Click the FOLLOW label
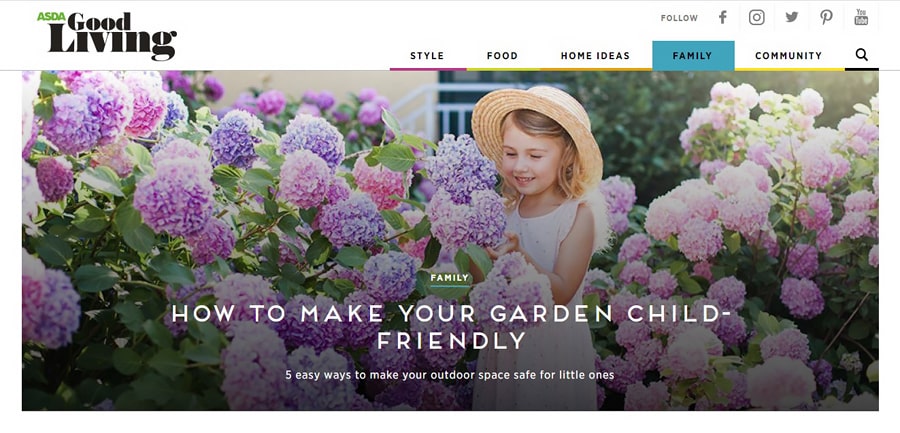 pyautogui.click(x=679, y=18)
